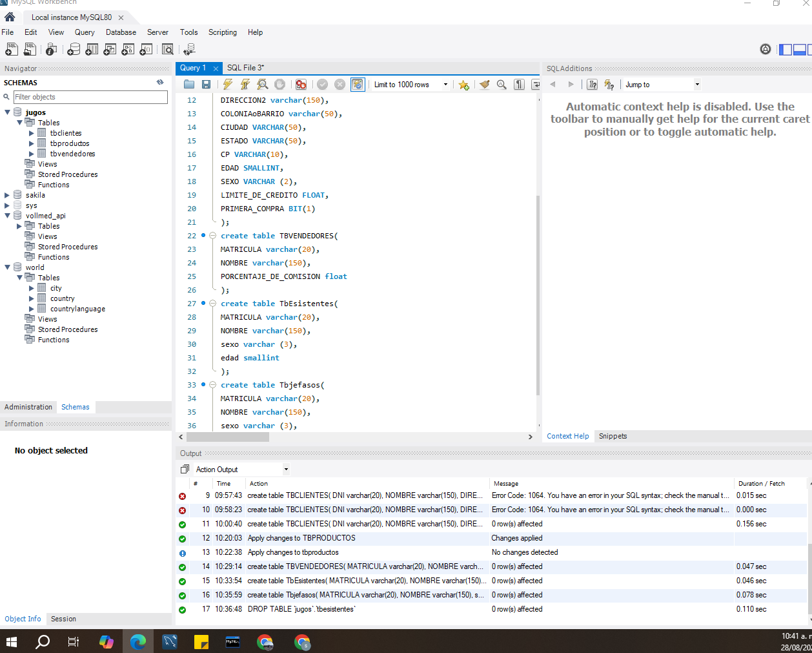The image size is (812, 653).
Task: Create a new table icon
Action: [x=92, y=49]
